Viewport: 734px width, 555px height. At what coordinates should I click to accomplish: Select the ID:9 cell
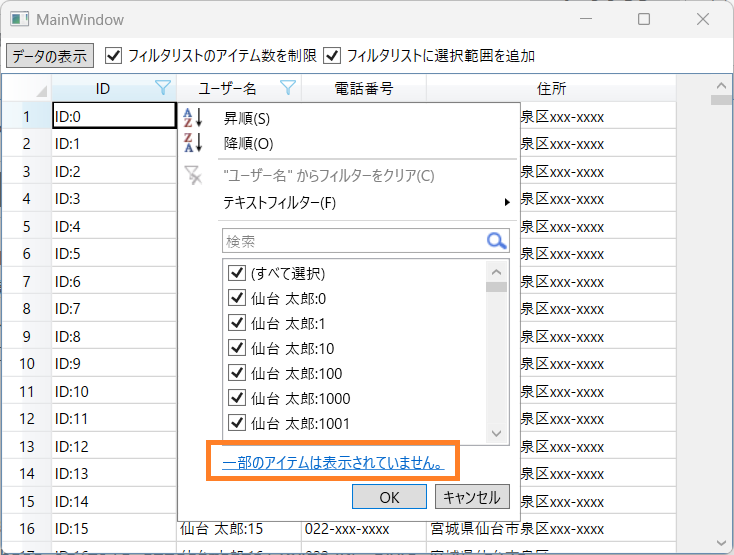114,364
